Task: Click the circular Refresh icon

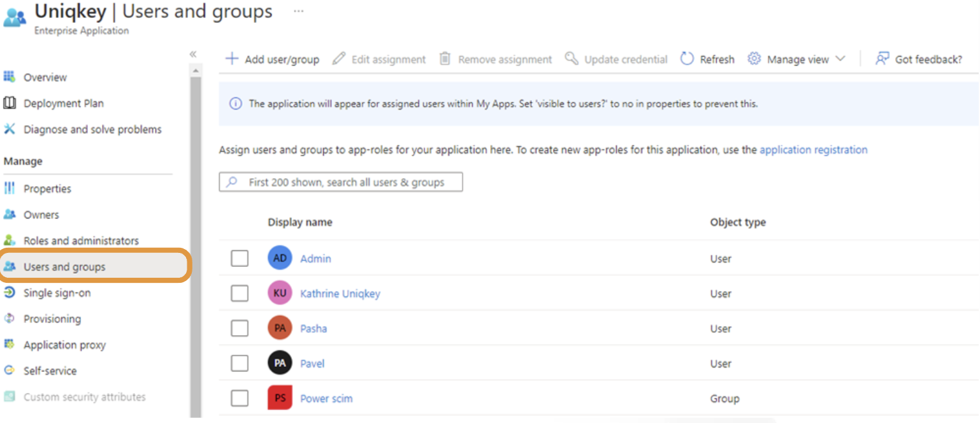Action: (687, 59)
